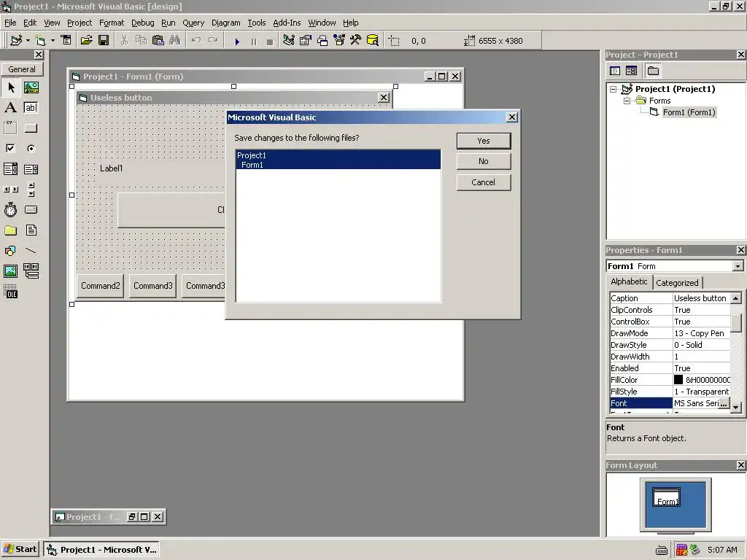Click the Save Project floppy disk icon
The width and height of the screenshot is (747, 560).
104,41
